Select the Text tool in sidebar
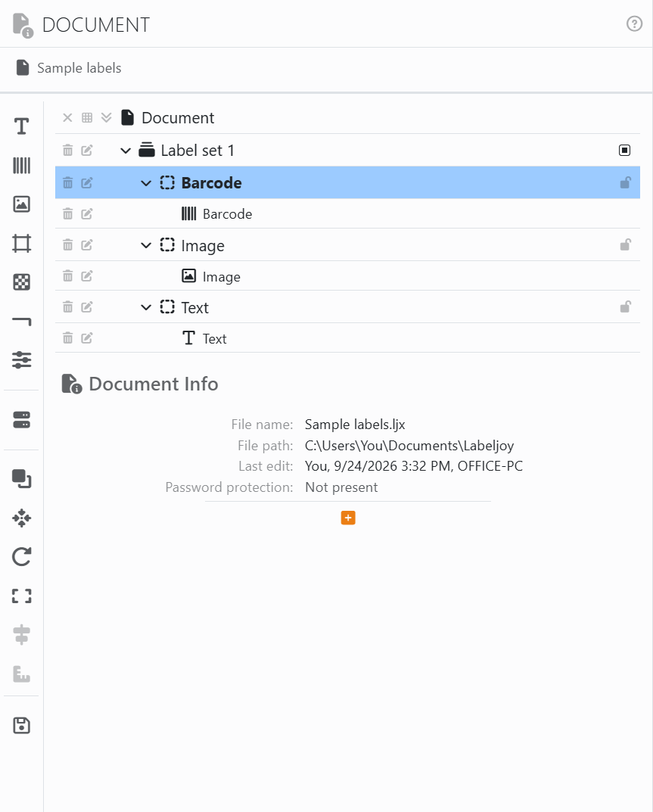 (21, 126)
